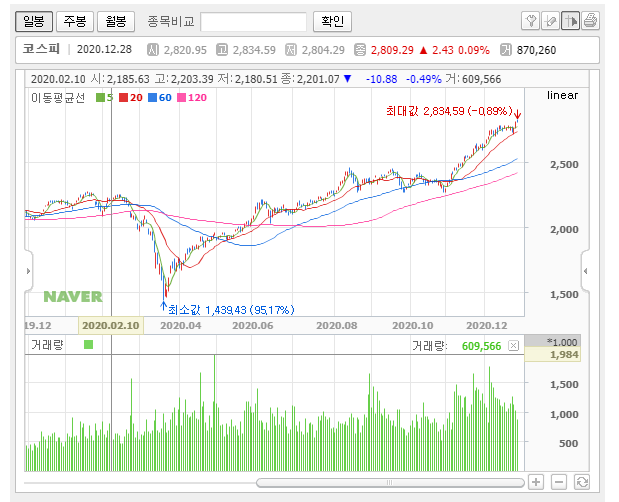Click the 2020.06 axis label
This screenshot has height=502, width=619.
(x=253, y=326)
